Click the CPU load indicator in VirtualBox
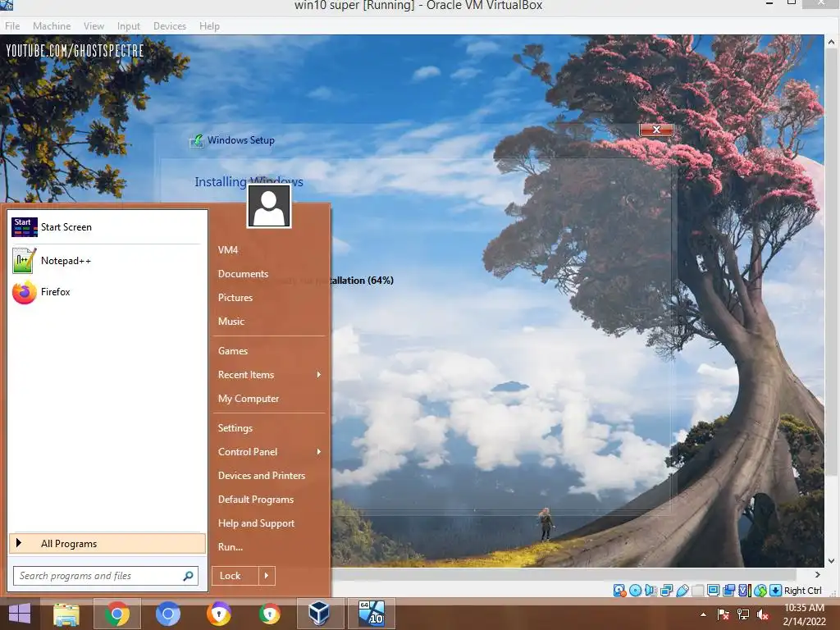The image size is (840, 630). point(745,591)
